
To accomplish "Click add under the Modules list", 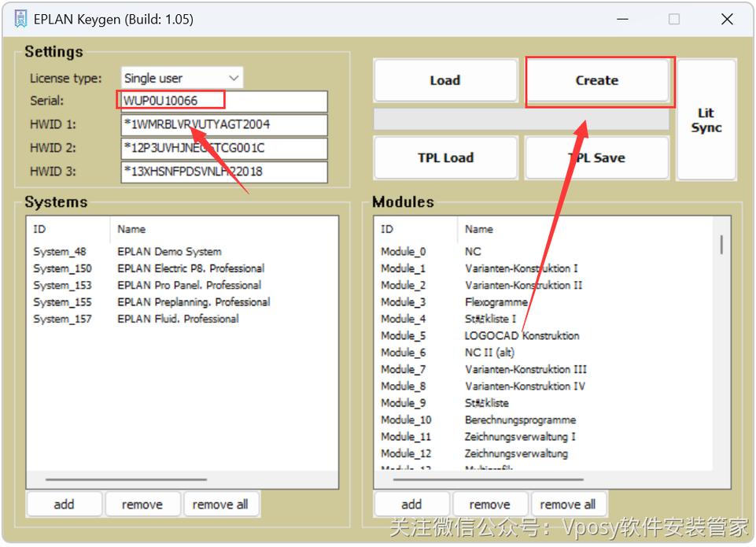I will [411, 504].
